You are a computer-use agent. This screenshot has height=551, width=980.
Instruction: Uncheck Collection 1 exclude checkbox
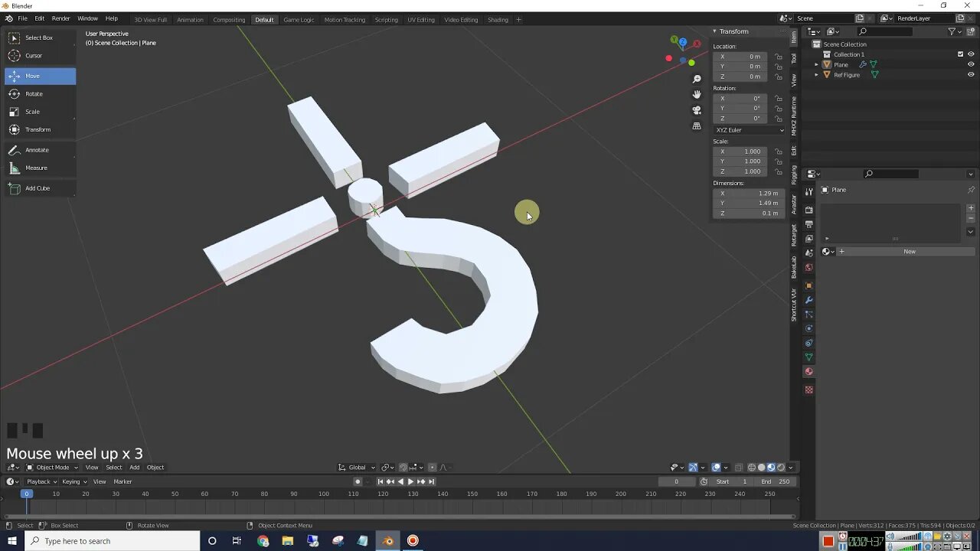960,54
